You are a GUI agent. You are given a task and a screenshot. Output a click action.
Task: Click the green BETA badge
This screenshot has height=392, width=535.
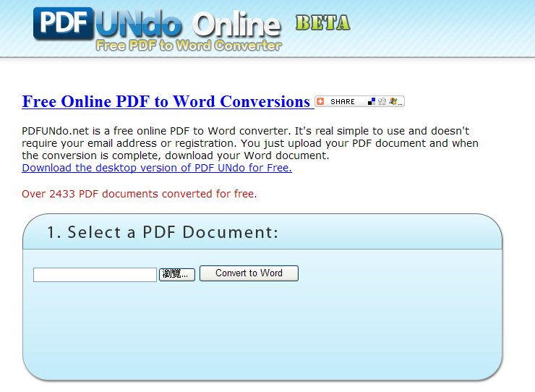pyautogui.click(x=322, y=23)
